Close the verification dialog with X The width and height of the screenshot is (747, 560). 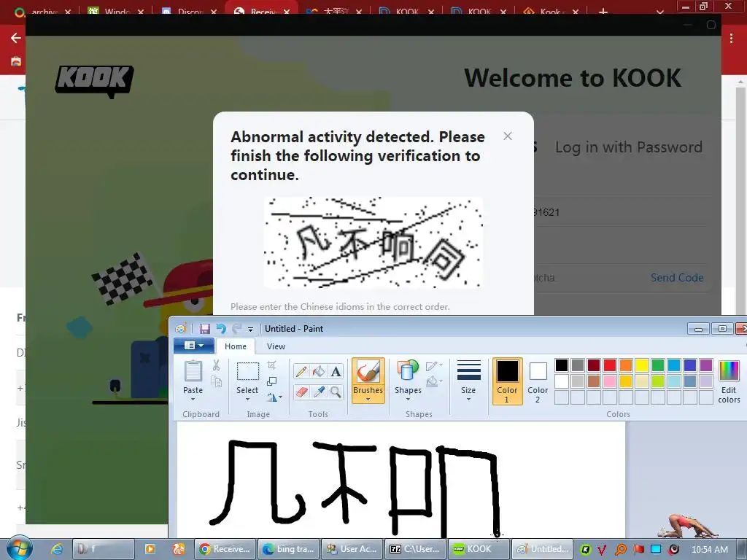click(508, 136)
